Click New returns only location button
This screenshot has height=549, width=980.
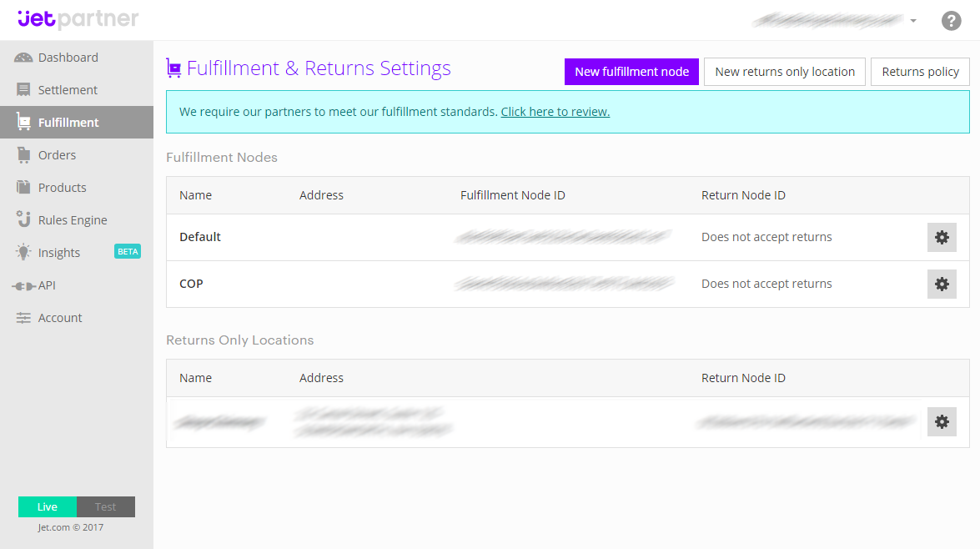pyautogui.click(x=785, y=72)
